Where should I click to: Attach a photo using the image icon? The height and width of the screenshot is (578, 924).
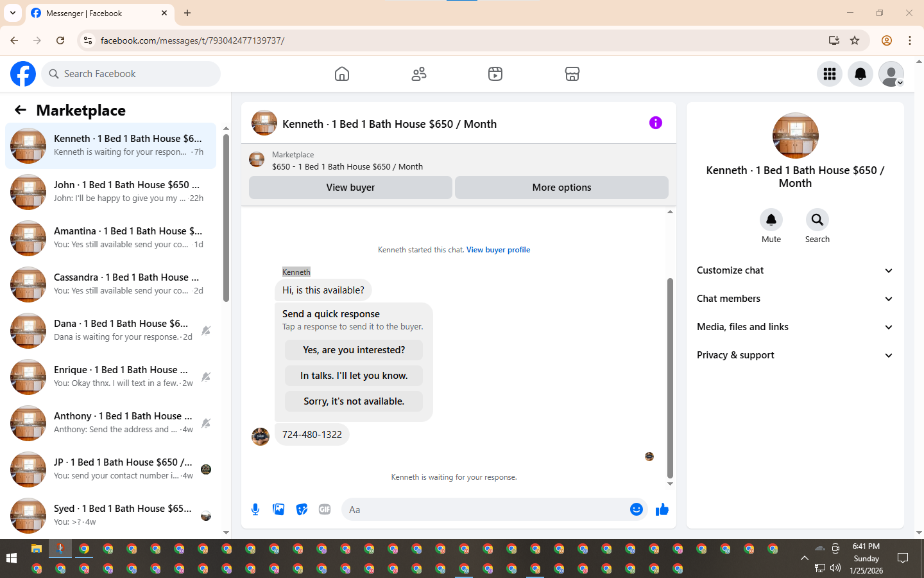pyautogui.click(x=278, y=509)
